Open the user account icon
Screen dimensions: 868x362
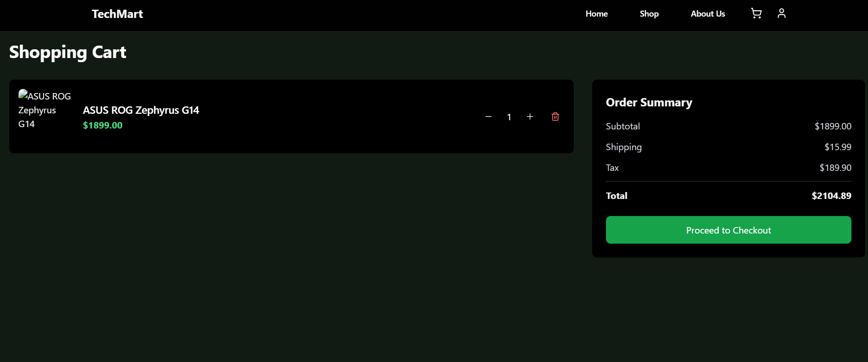(781, 13)
